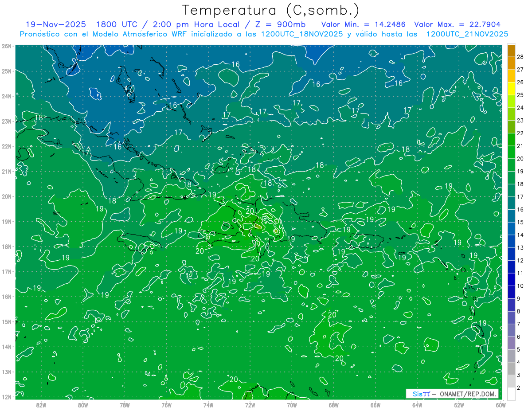Click the colorbar legend value '12'

520,260
